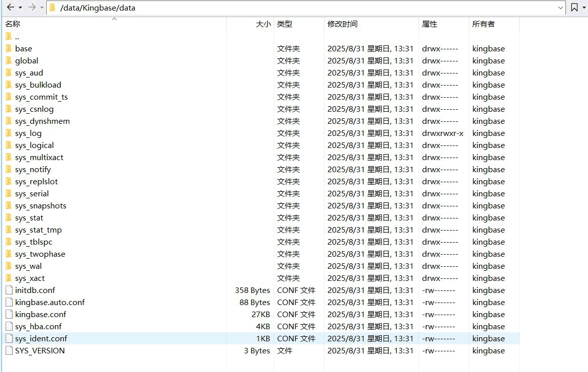This screenshot has width=588, height=372.
Task: Expand the address bar path dropdown
Action: click(x=561, y=8)
